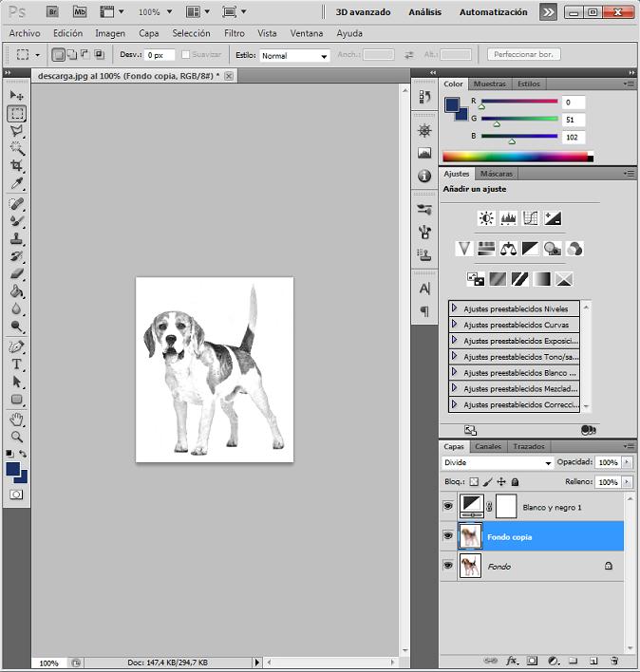Toggle visibility of the Fondo layer
This screenshot has width=640, height=672.
click(x=448, y=566)
